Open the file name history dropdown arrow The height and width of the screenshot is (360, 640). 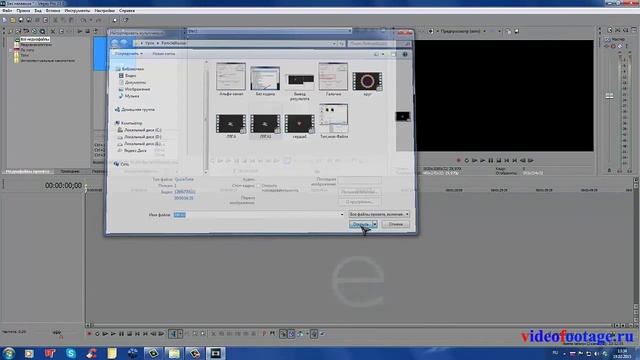pyautogui.click(x=342, y=215)
